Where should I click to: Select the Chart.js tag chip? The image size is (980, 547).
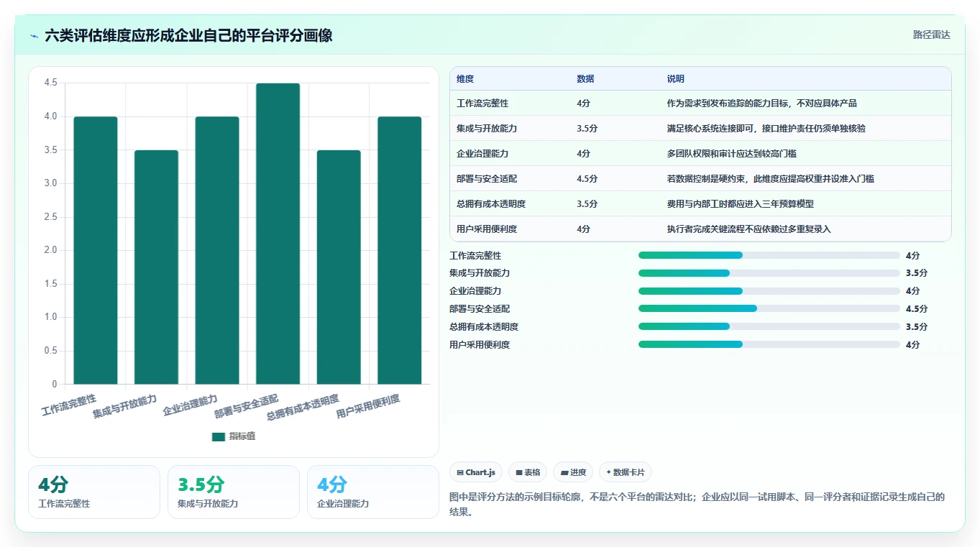[x=476, y=472]
